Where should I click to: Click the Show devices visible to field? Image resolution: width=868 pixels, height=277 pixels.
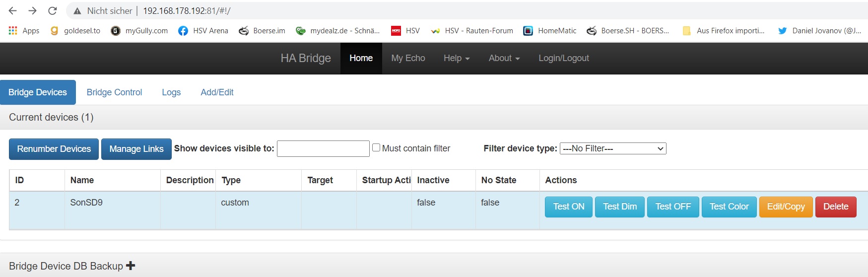pyautogui.click(x=323, y=148)
